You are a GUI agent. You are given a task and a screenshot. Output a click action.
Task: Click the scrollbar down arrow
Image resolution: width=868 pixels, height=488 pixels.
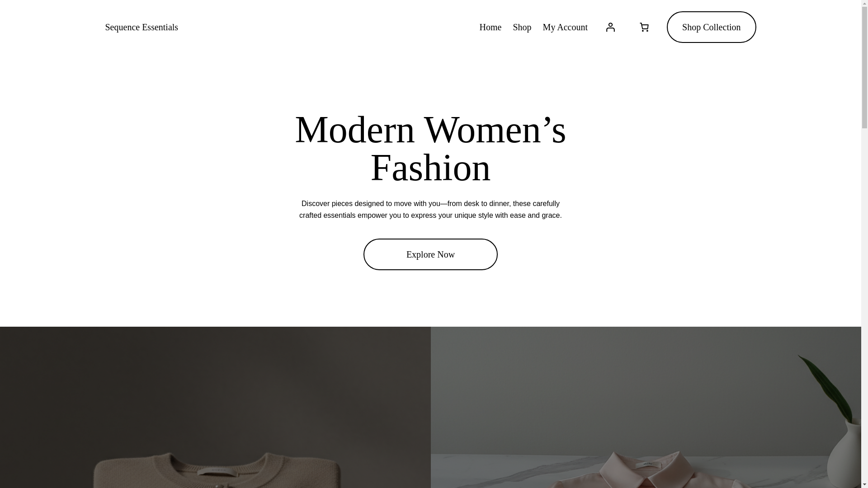coord(864,484)
